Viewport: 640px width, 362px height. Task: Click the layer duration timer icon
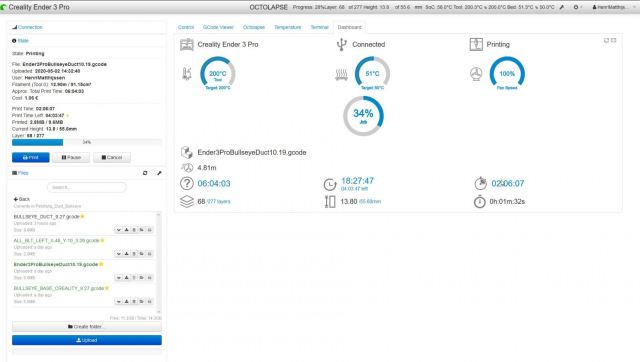coord(480,202)
